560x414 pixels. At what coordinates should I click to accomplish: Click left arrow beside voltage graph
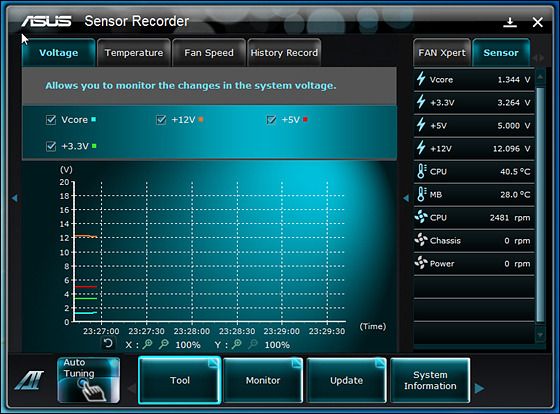pyautogui.click(x=15, y=198)
